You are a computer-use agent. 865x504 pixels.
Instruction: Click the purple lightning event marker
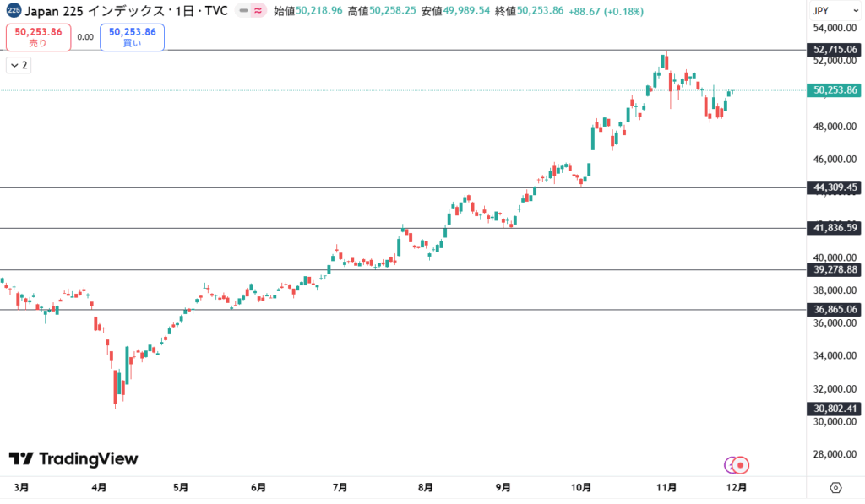click(x=731, y=464)
